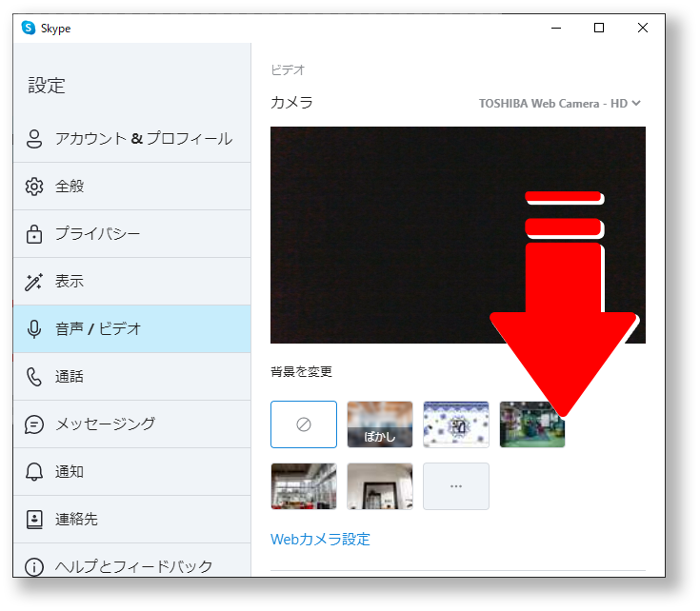Viewport: 700px width, 611px height.
Task: Click the カメラ label
Action: tap(291, 103)
